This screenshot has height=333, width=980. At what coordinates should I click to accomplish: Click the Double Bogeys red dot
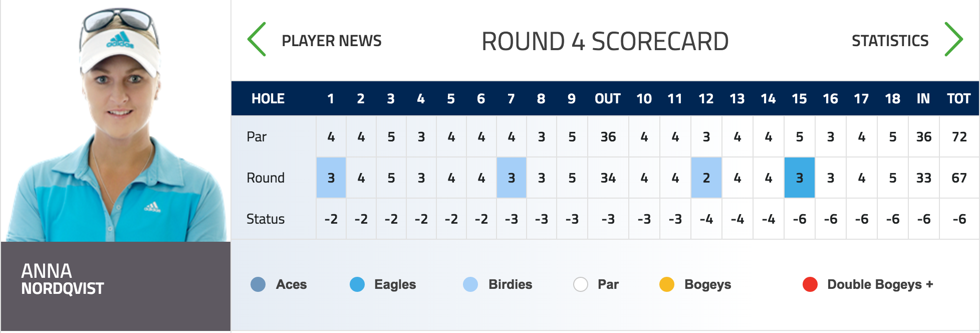tap(810, 284)
